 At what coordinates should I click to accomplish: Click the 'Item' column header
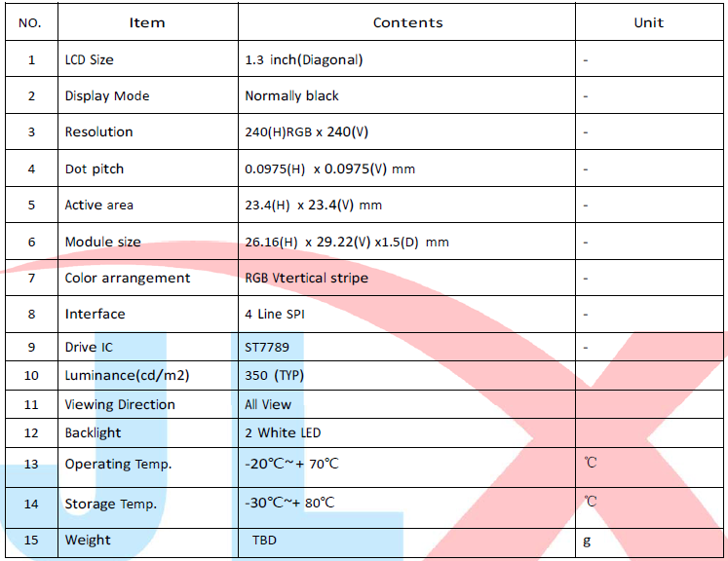(147, 22)
